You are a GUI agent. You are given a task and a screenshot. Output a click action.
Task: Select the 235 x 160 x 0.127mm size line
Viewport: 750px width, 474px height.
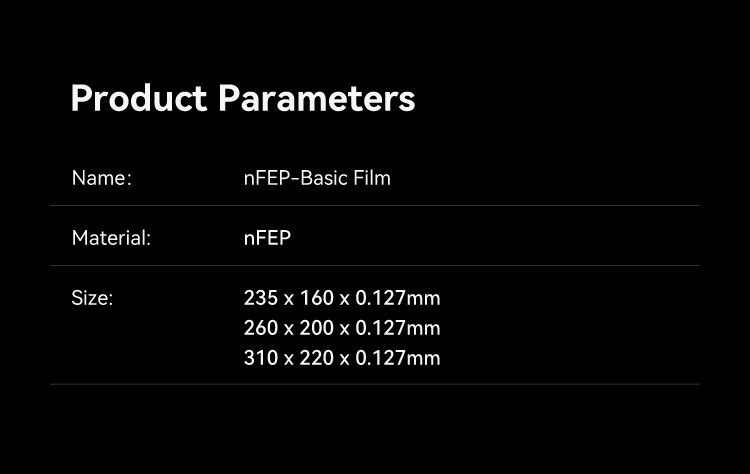pyautogui.click(x=341, y=298)
